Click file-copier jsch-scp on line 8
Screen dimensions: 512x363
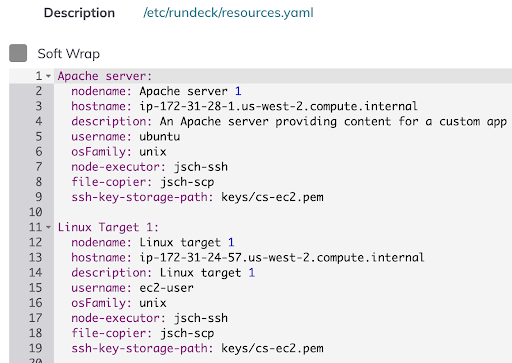pos(143,182)
